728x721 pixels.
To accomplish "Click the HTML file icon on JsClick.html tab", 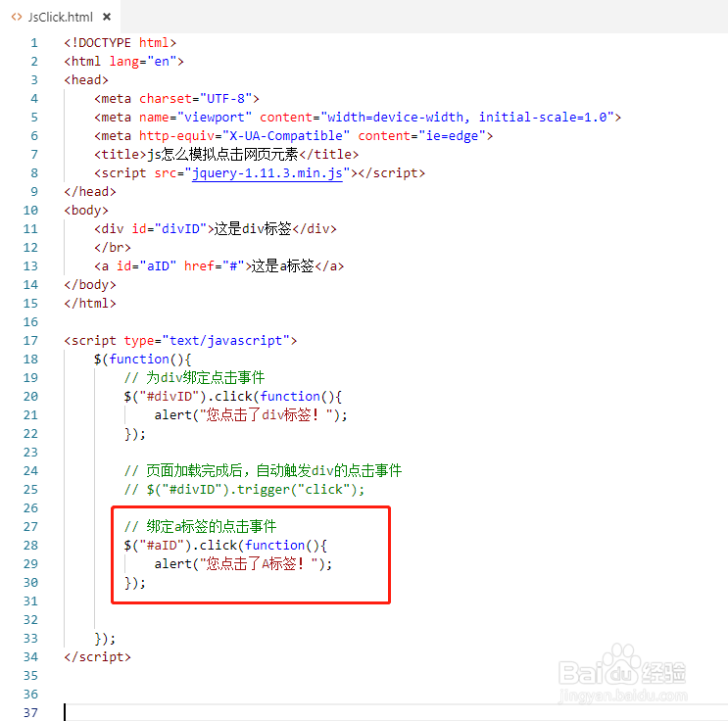I will pos(17,18).
